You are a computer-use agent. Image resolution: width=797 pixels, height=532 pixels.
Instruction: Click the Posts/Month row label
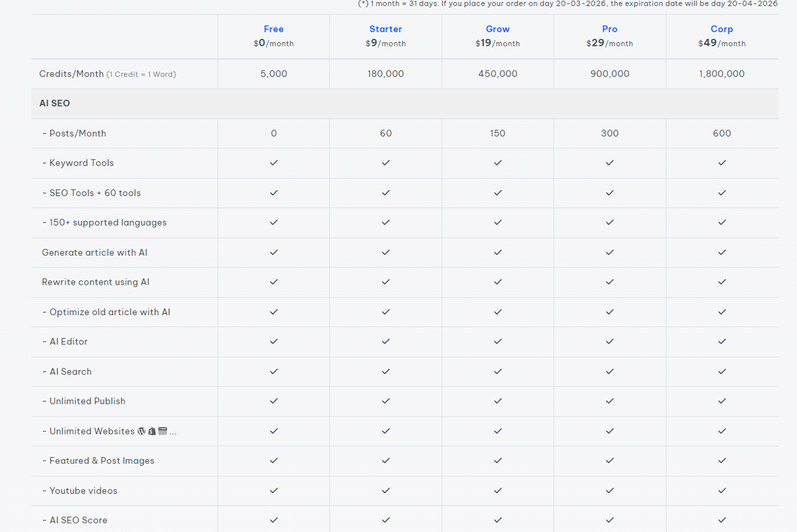click(x=74, y=133)
